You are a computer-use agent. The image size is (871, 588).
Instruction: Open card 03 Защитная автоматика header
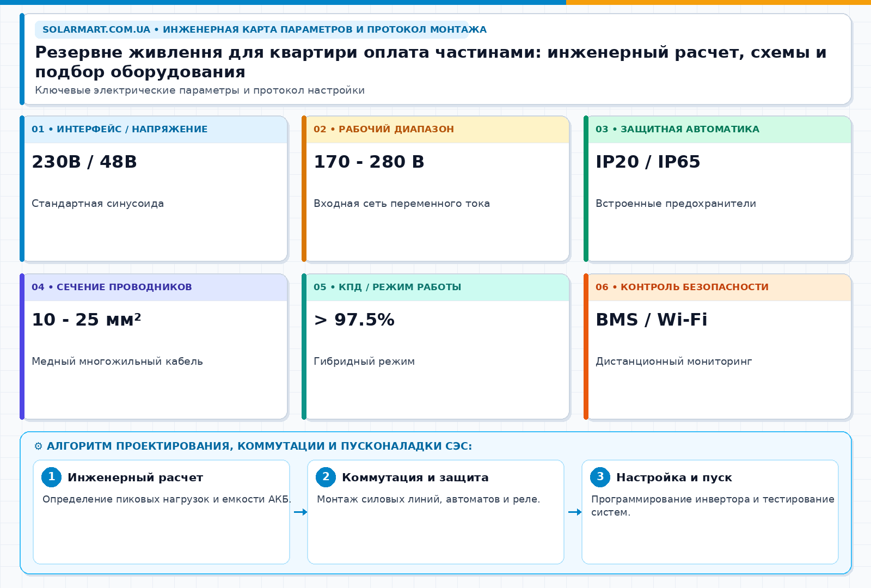720,130
